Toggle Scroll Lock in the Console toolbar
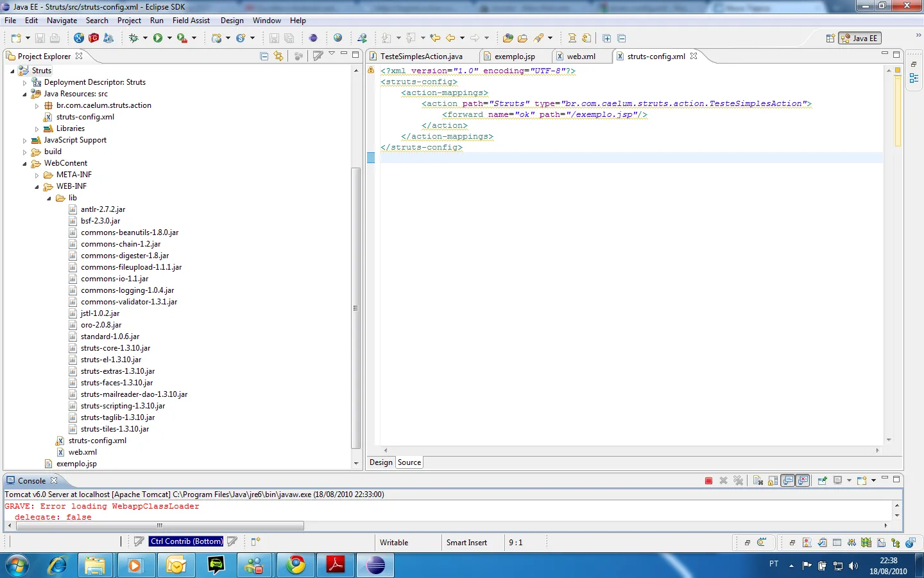Viewport: 924px width, 578px height. [773, 480]
